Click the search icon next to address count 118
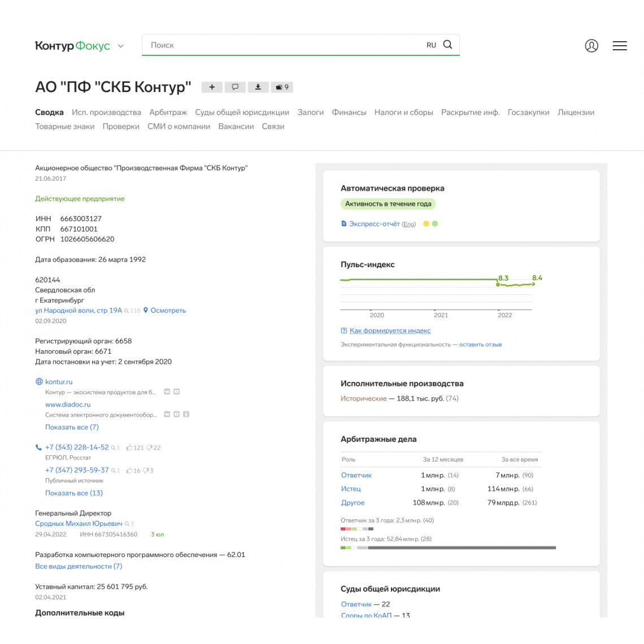 (126, 311)
